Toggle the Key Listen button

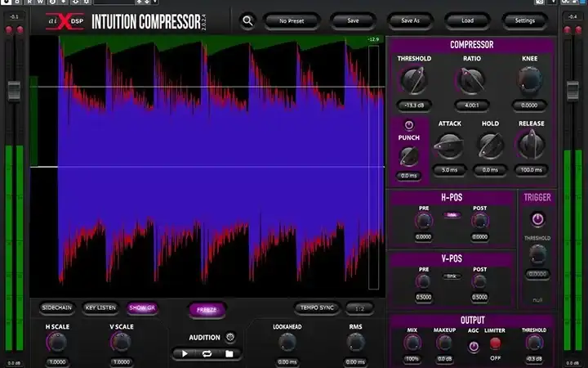(100, 308)
